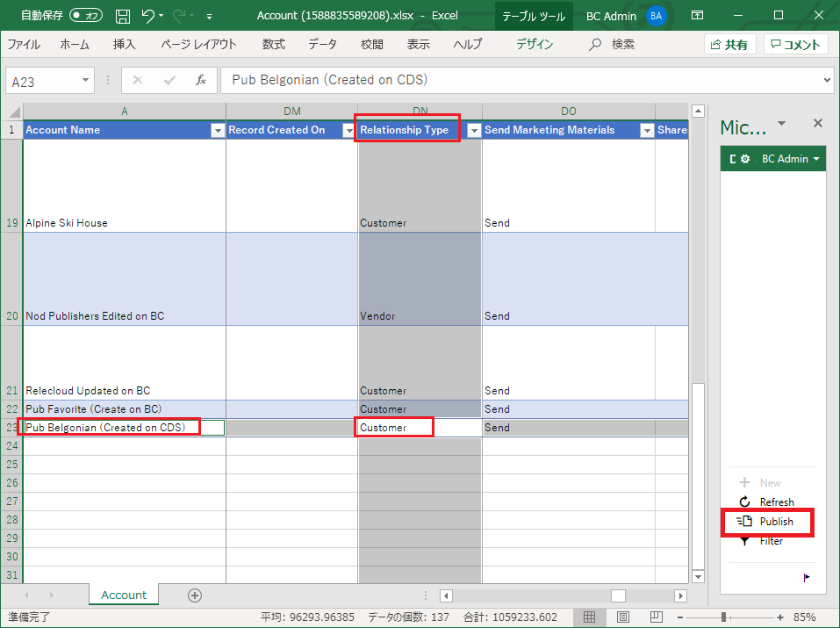The height and width of the screenshot is (628, 840).
Task: Toggle the AutoSave switch
Action: click(x=86, y=16)
